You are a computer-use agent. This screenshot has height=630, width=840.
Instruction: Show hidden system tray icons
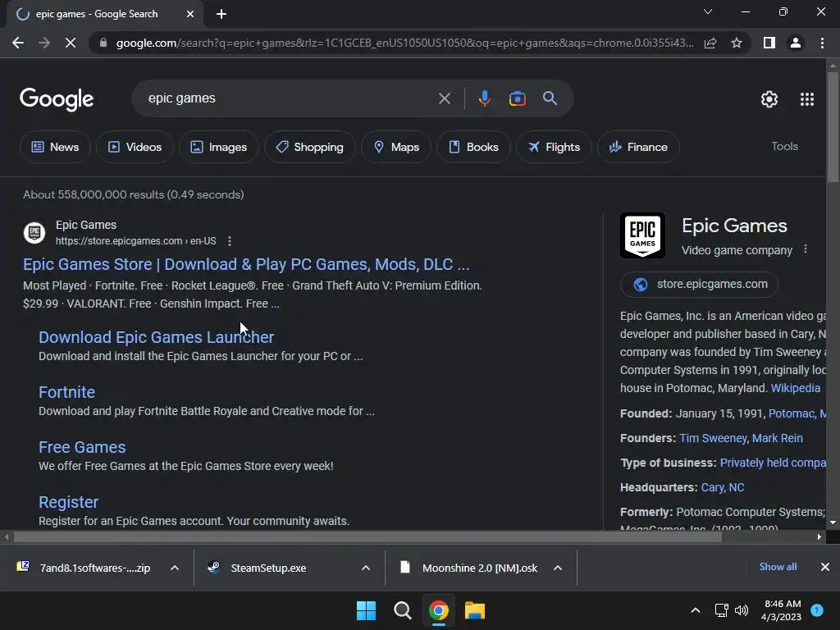tap(695, 610)
